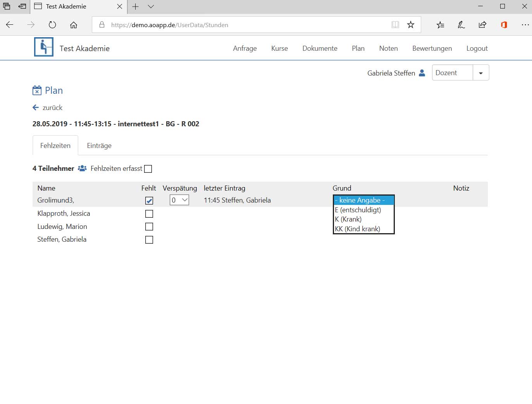Click the browser address bar URL
This screenshot has height=404, width=532.
coord(170,25)
